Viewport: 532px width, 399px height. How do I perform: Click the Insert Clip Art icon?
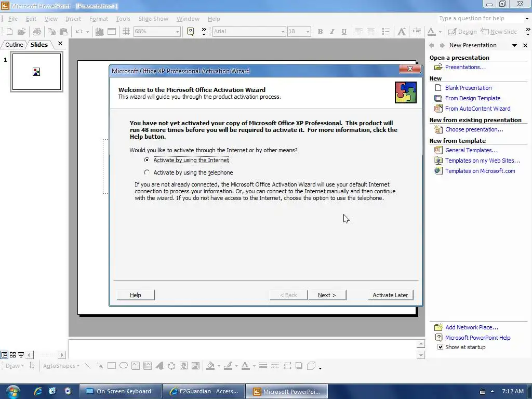[x=183, y=365]
